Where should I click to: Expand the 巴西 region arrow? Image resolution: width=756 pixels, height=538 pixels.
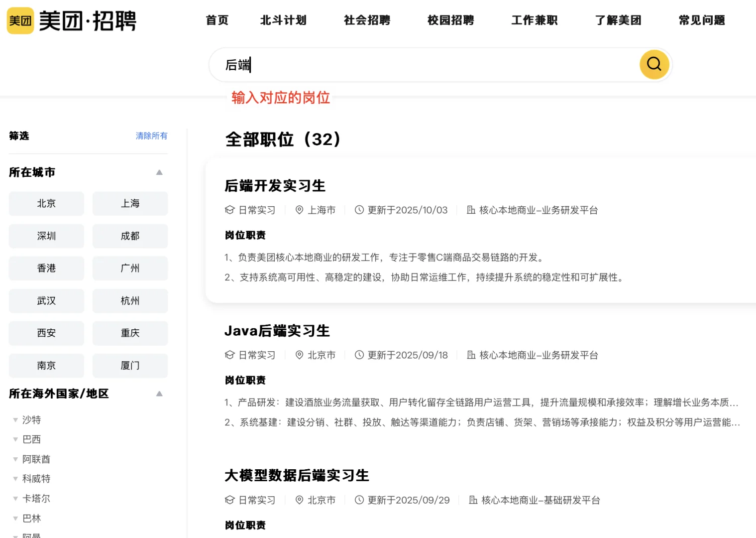(x=15, y=439)
